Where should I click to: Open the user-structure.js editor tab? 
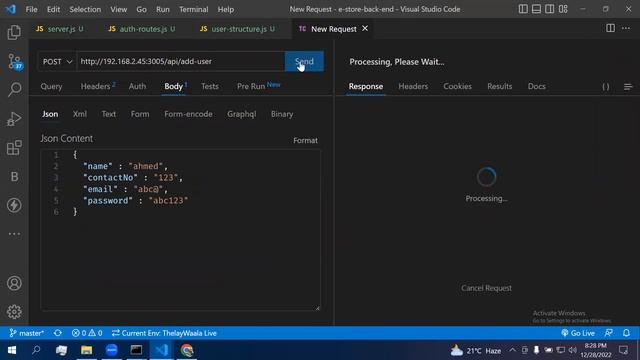point(238,29)
